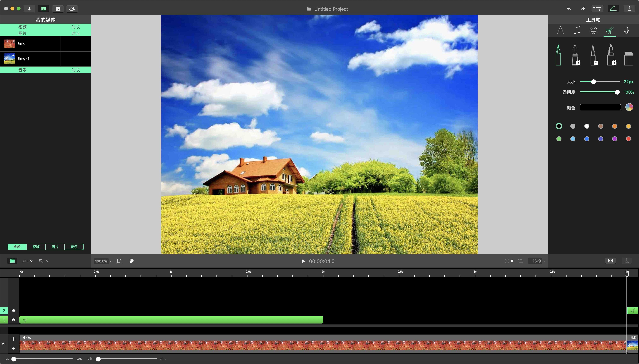Switch to the music note tab
Screen dimensions: 639x364
point(577,30)
